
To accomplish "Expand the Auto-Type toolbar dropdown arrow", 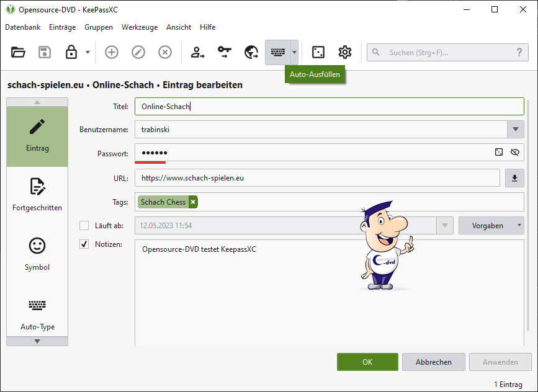I will pyautogui.click(x=294, y=53).
